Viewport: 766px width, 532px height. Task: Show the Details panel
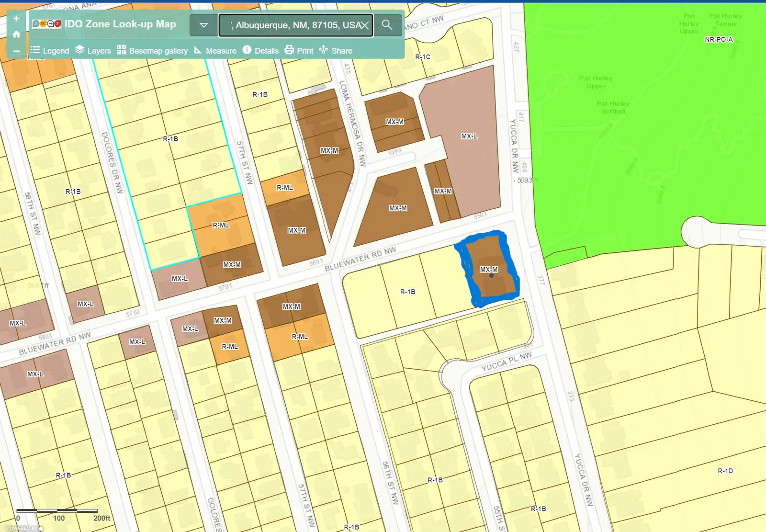pos(260,50)
